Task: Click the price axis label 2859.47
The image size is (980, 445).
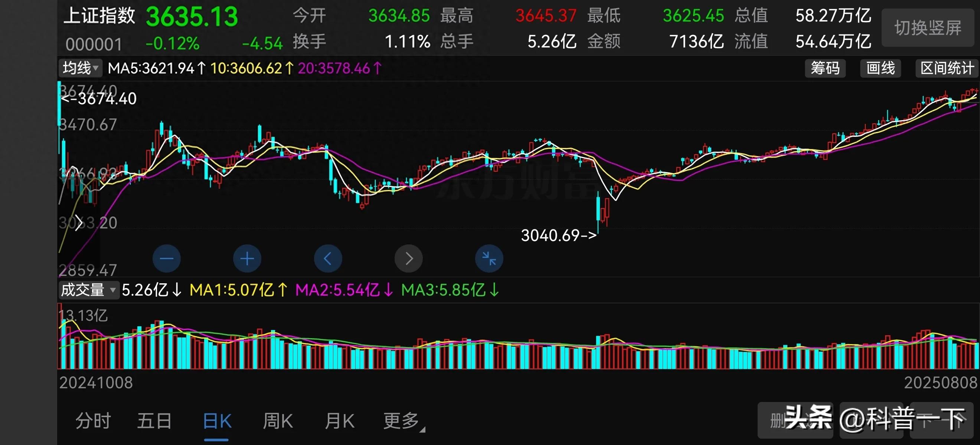Action: tap(88, 270)
